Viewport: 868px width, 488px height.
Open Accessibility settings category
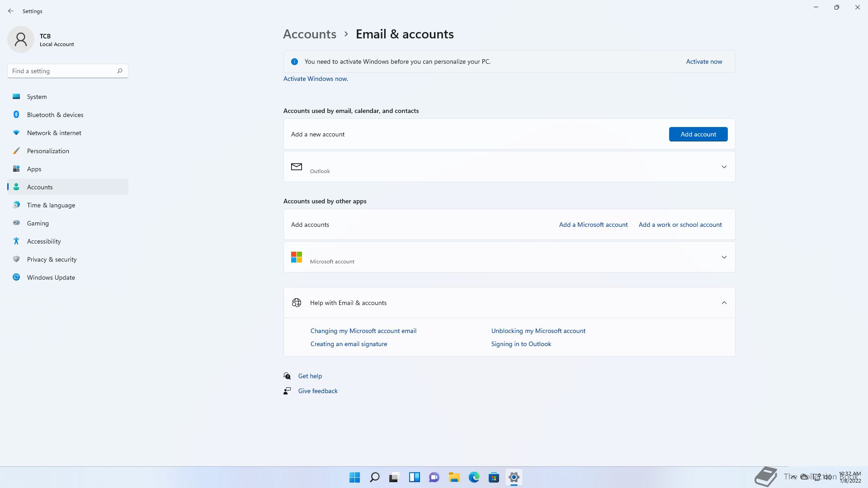click(x=68, y=241)
